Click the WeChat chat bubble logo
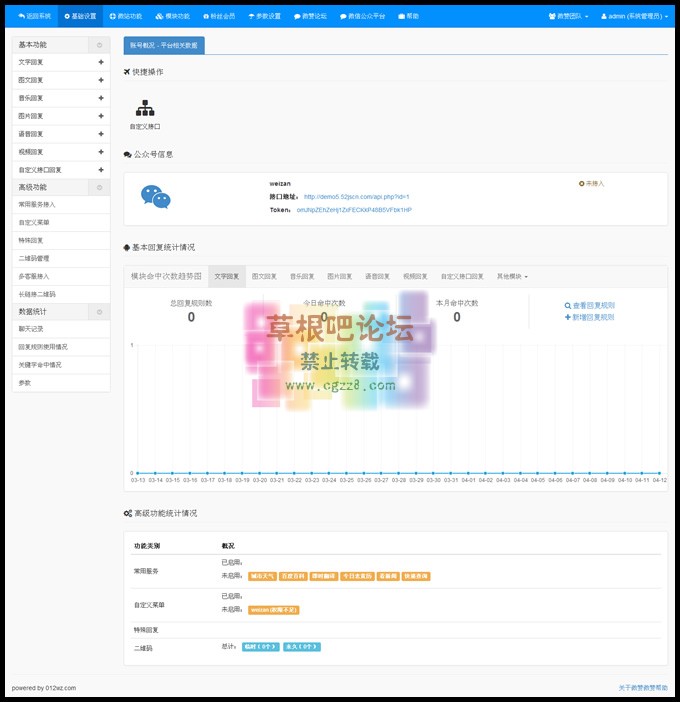 (x=155, y=197)
